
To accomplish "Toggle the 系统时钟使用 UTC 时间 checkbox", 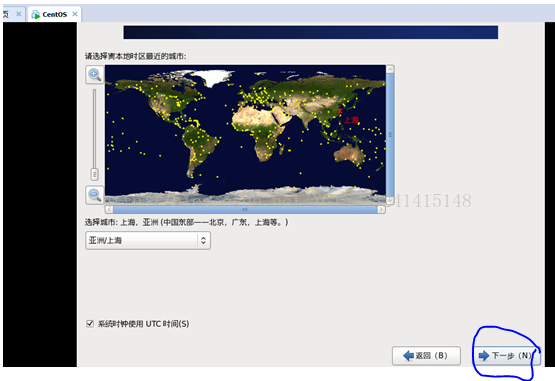I will [90, 324].
